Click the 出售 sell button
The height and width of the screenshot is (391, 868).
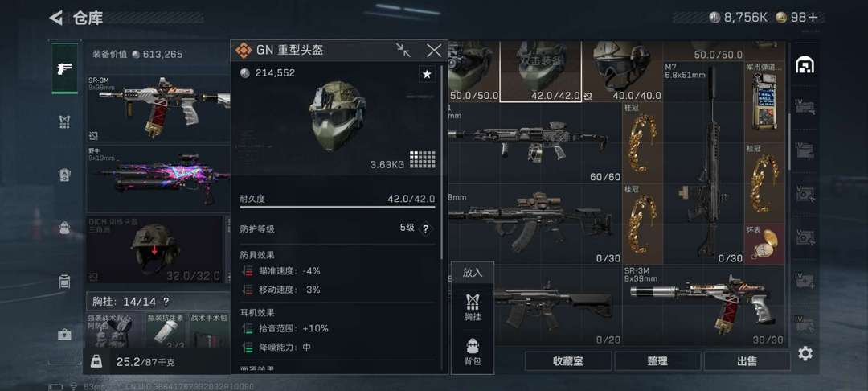pos(747,362)
